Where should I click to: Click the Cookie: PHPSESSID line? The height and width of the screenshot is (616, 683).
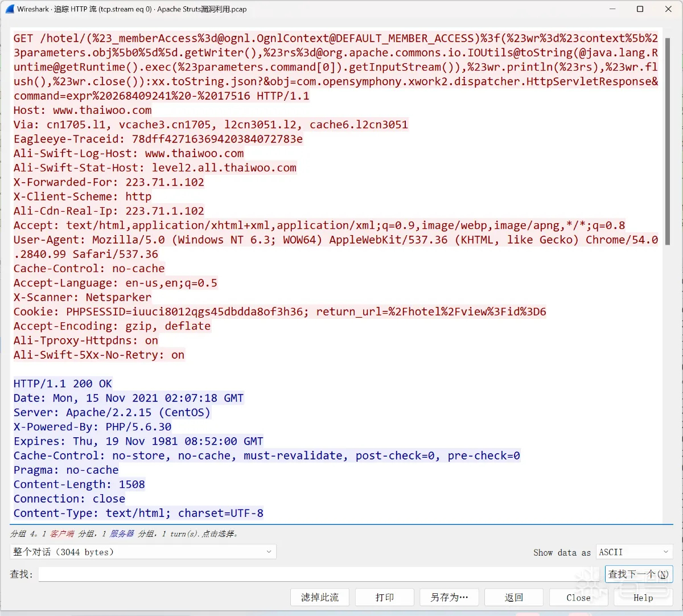click(279, 311)
